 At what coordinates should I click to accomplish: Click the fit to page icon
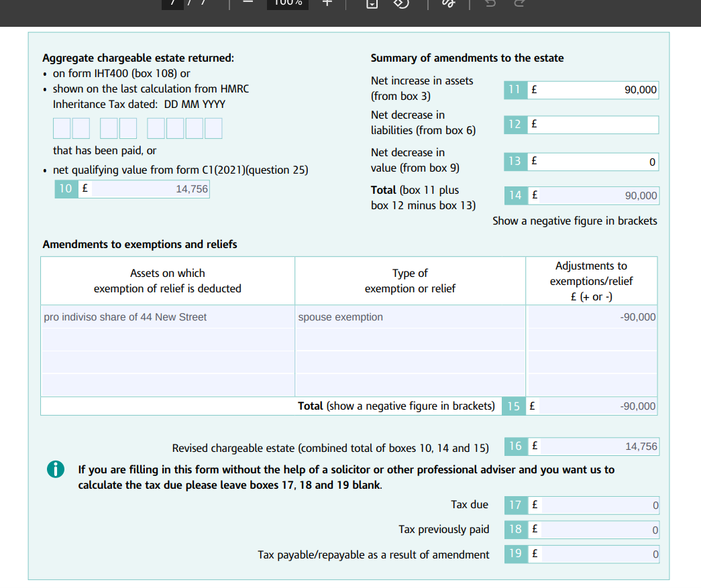pyautogui.click(x=372, y=4)
